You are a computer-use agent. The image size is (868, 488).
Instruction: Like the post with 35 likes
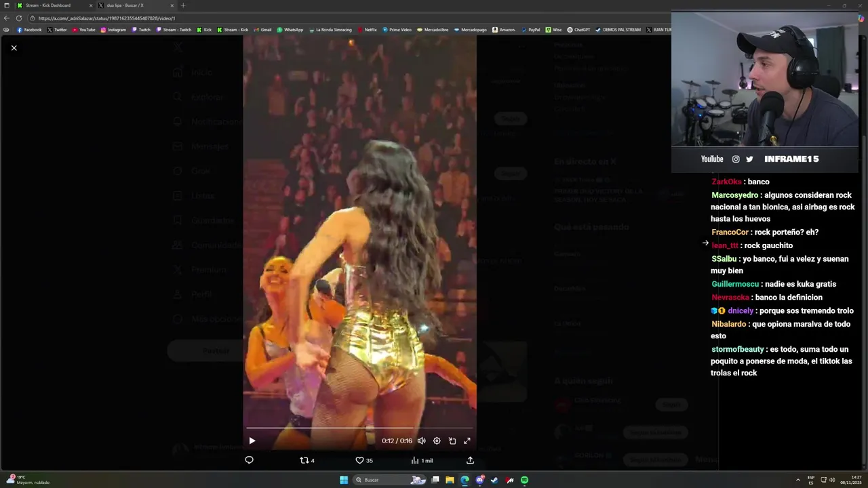[x=364, y=460]
